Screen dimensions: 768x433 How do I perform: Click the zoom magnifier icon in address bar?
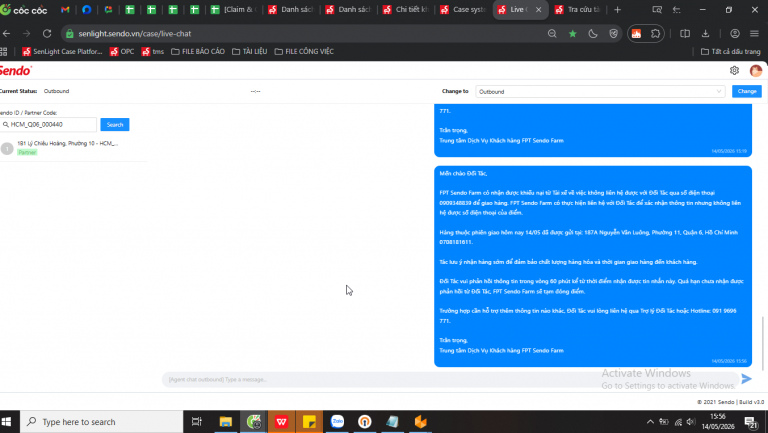pyautogui.click(x=552, y=33)
